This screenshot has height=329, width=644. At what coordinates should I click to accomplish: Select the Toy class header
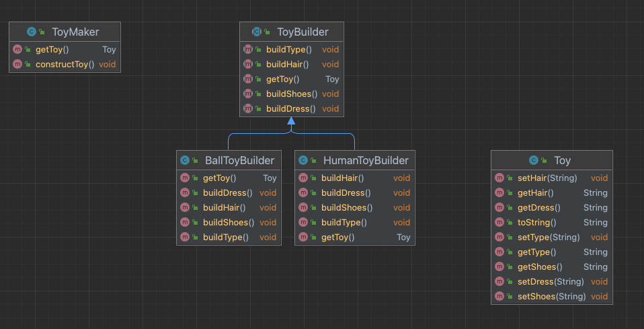[552, 160]
